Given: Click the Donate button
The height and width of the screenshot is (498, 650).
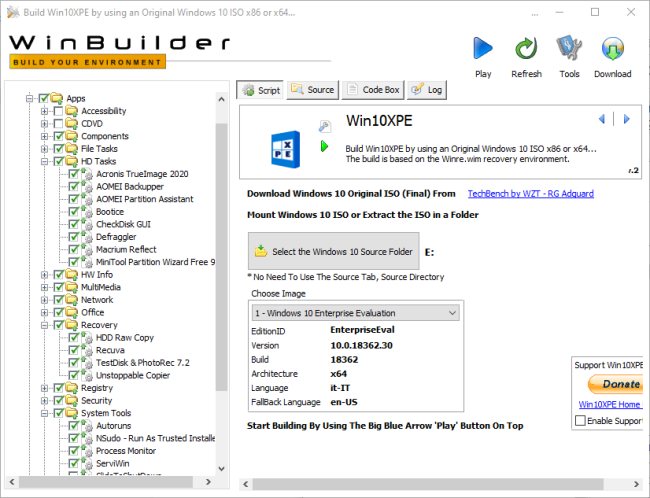Looking at the screenshot, I should pos(615,384).
